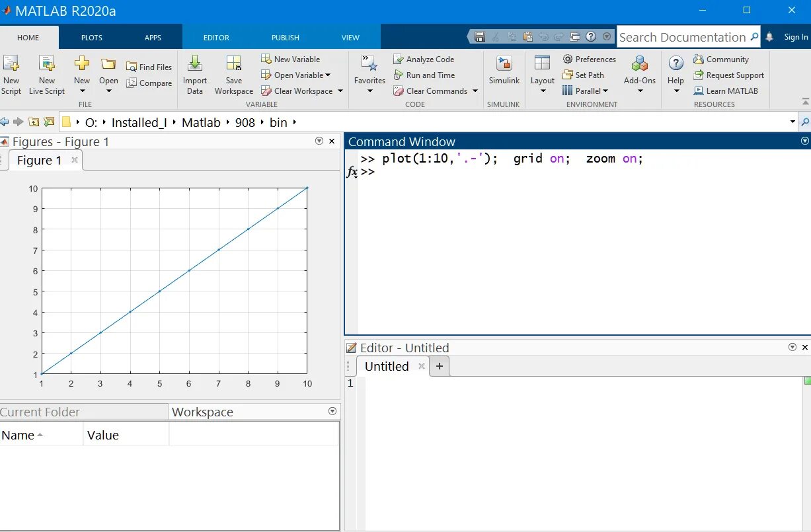Open notifications bell
The image size is (811, 532).
coord(769,37)
